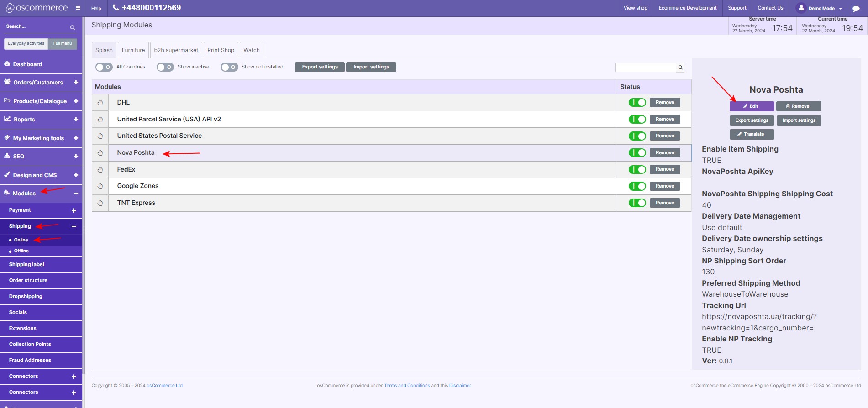Expand the Payment plus sign

[74, 210]
